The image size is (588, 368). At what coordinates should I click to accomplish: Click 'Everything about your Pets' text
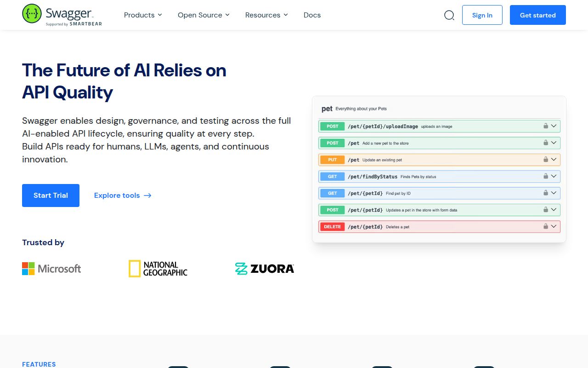(x=361, y=109)
